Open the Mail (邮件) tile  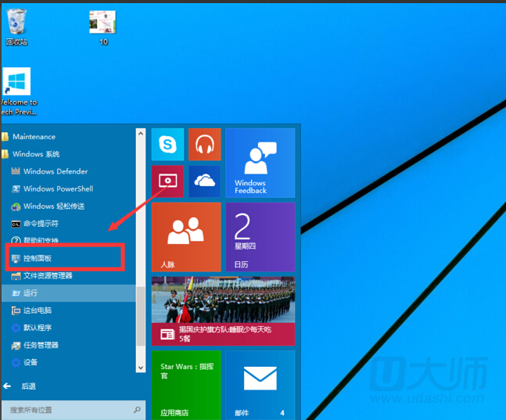point(260,384)
